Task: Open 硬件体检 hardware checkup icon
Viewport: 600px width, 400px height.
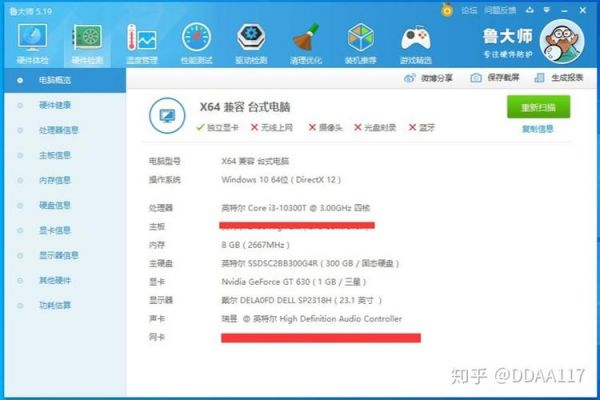Action: (32, 38)
